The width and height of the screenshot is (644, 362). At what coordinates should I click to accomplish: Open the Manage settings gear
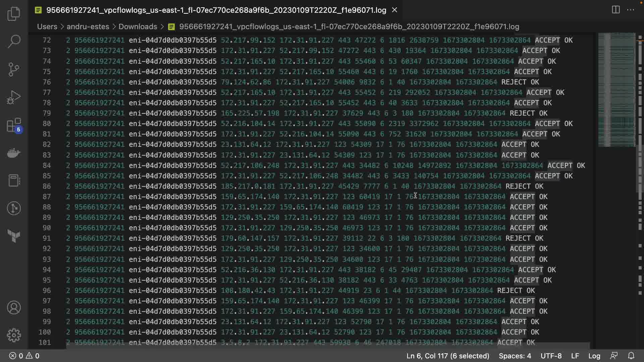coord(14,335)
